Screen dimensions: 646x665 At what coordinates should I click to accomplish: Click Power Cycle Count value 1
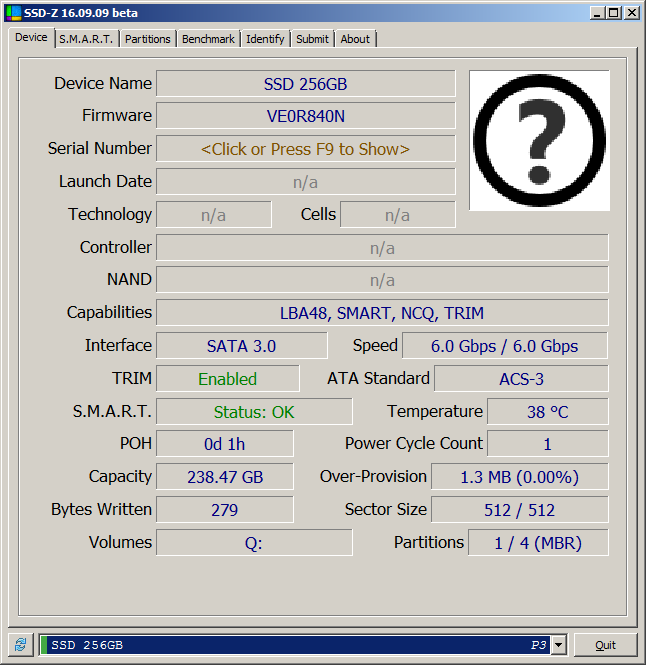pyautogui.click(x=548, y=444)
